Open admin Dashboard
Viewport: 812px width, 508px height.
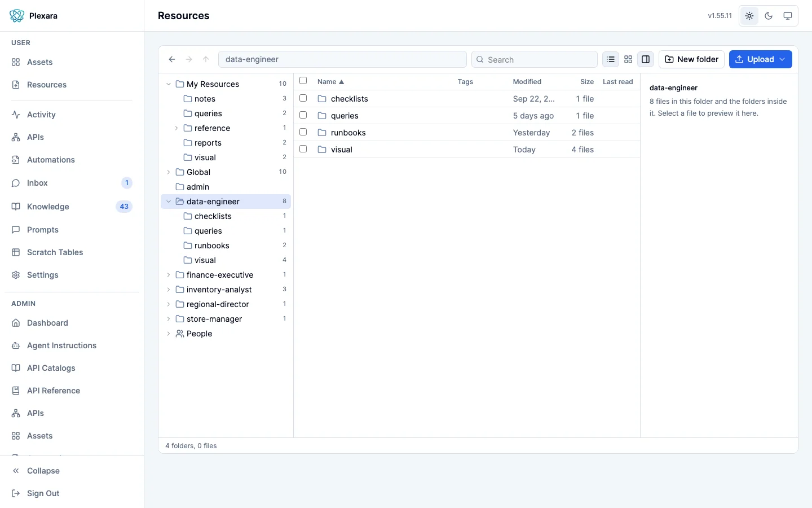[x=72, y=323]
